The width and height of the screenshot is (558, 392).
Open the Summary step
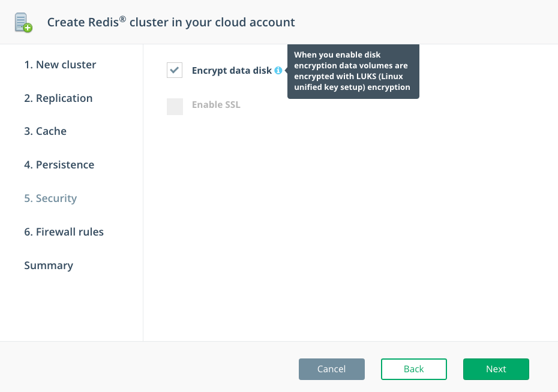pyautogui.click(x=49, y=266)
